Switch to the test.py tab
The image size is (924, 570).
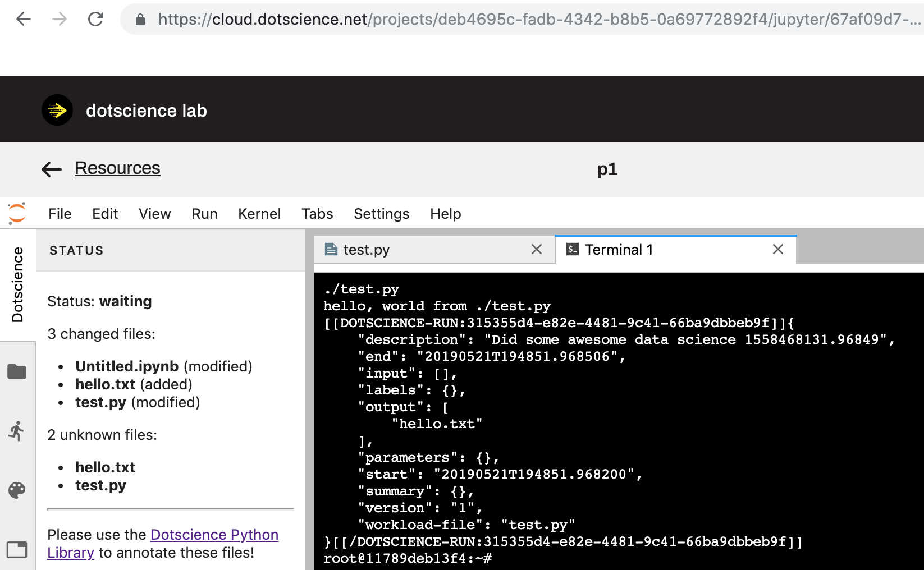click(434, 249)
